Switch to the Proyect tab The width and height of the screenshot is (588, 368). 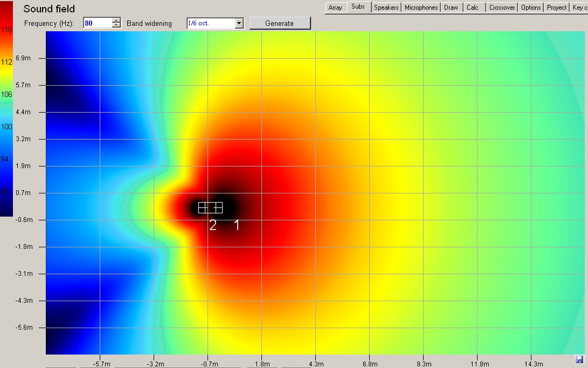(557, 8)
